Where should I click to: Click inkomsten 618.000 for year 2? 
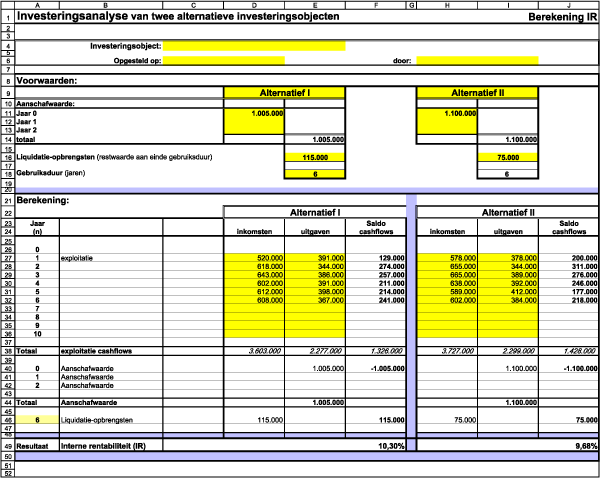tap(254, 266)
